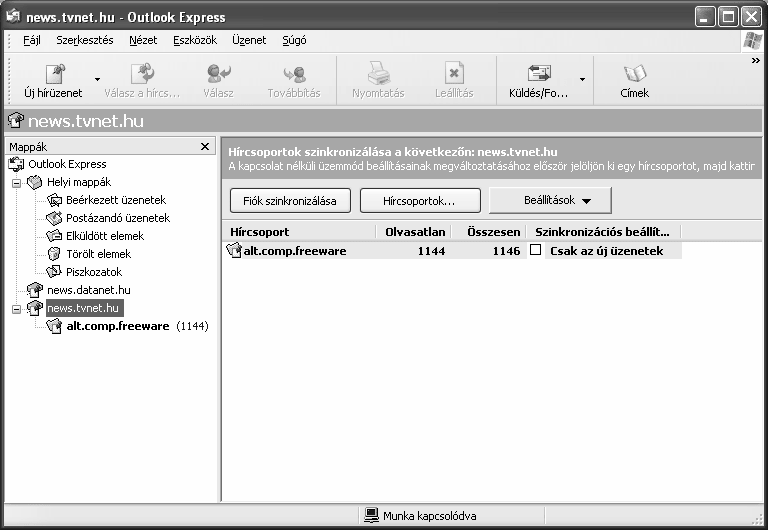Image resolution: width=768 pixels, height=530 pixels.
Task: Open the Eszközök menu
Action: coord(195,40)
